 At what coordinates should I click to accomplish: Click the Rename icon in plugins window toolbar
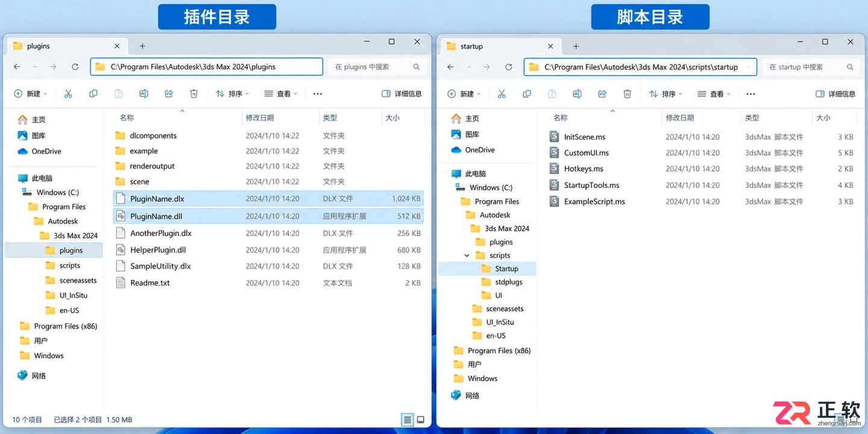(143, 93)
